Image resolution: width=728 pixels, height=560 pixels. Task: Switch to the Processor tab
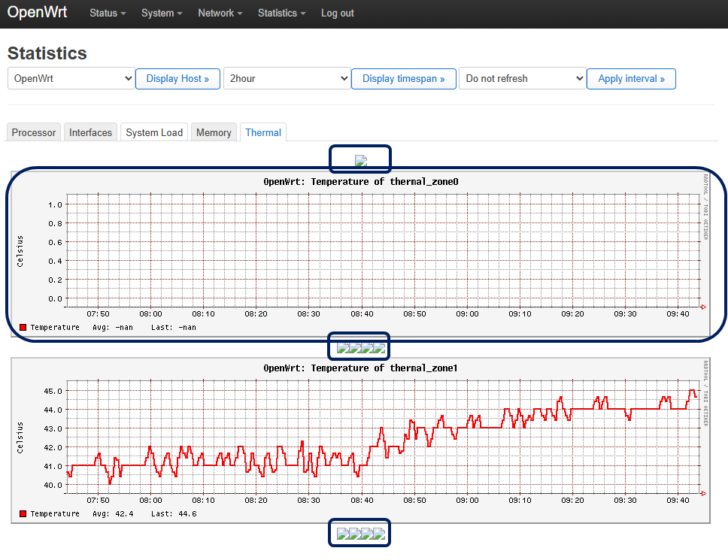[34, 132]
